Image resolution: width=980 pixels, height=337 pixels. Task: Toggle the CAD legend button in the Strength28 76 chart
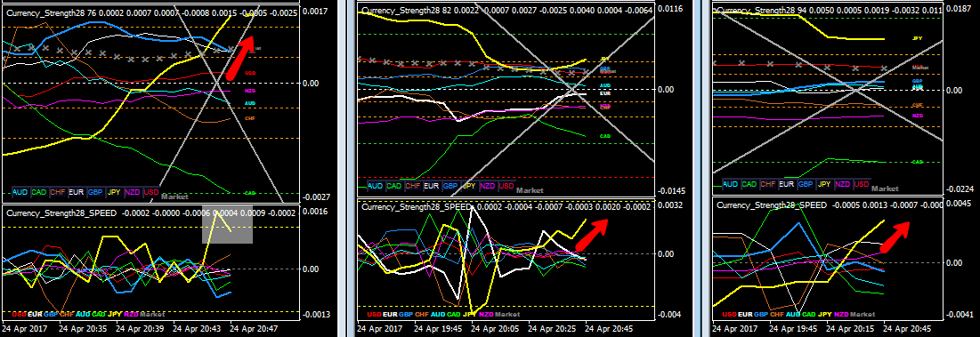coord(39,191)
